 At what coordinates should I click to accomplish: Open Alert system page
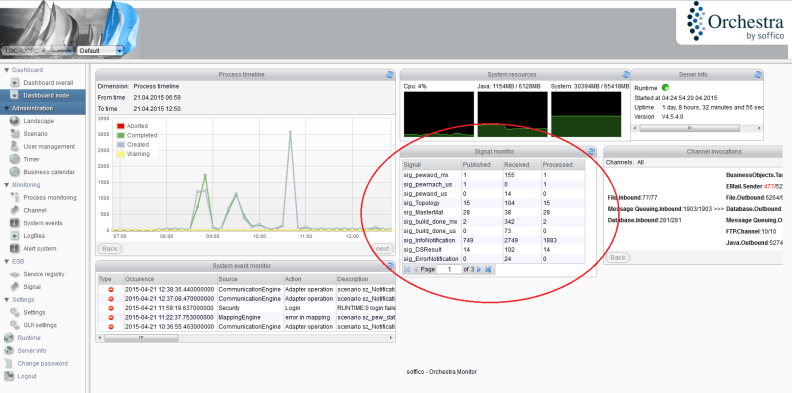pyautogui.click(x=40, y=249)
